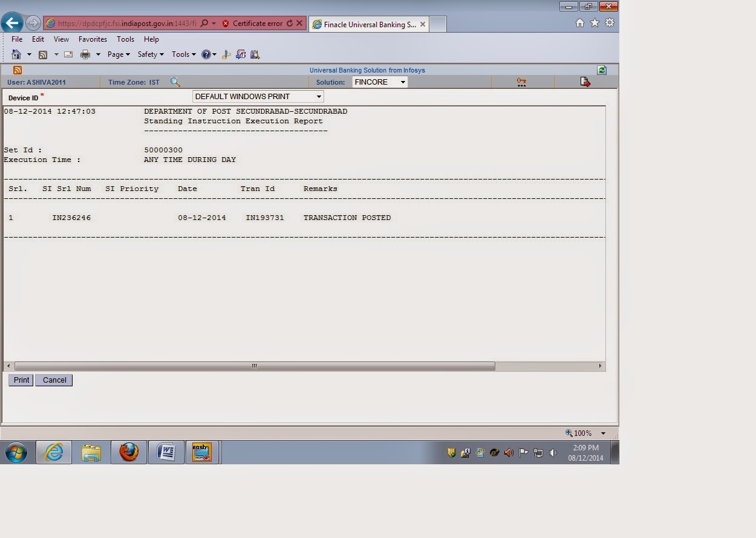The height and width of the screenshot is (538, 756).
Task: Click the Home house icon in command bar
Action: pos(16,54)
